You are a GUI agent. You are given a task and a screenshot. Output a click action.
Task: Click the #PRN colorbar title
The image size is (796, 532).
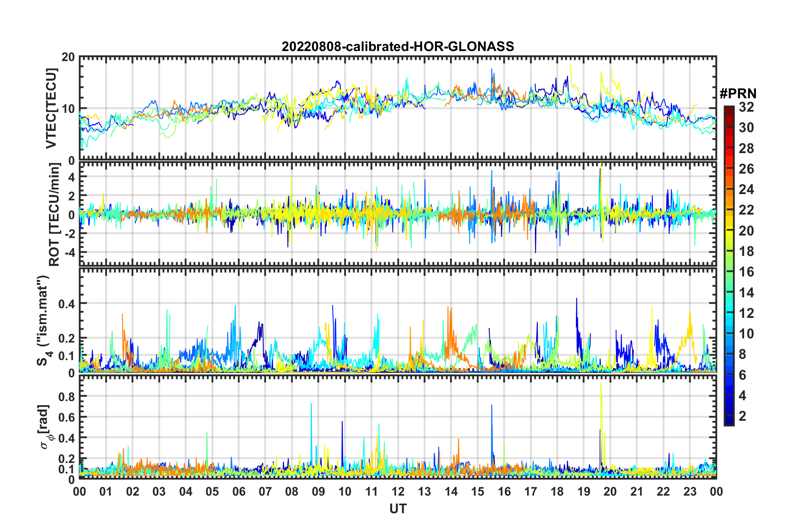[737, 93]
